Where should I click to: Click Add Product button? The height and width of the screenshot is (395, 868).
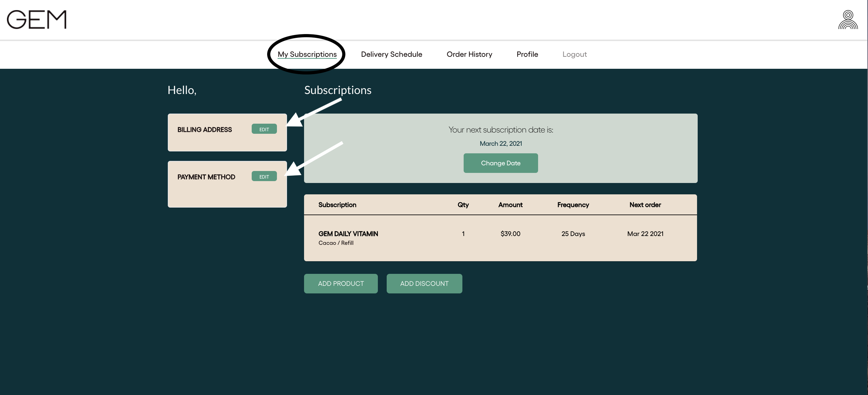[x=341, y=283]
